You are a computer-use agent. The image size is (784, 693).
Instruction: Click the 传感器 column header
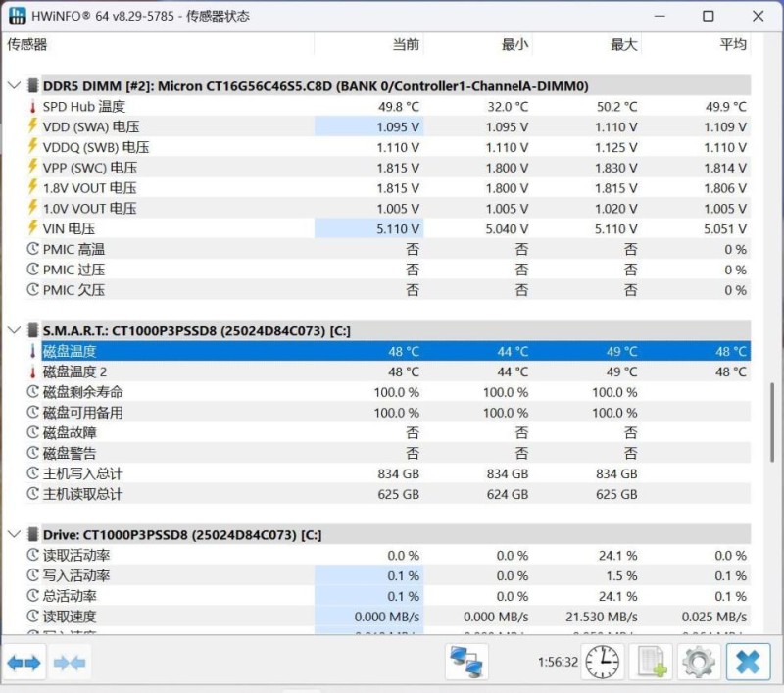27,44
